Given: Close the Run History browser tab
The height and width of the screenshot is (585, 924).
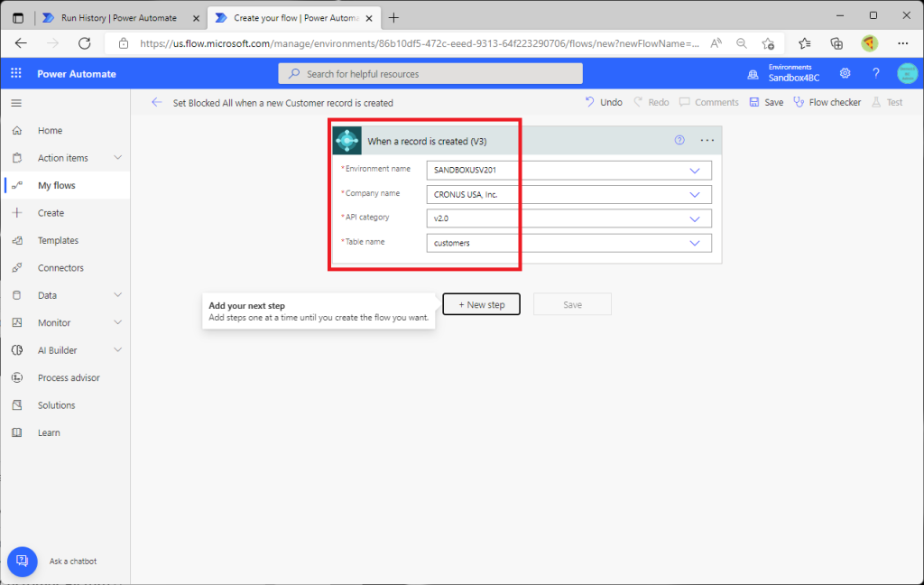Looking at the screenshot, I should pyautogui.click(x=196, y=18).
